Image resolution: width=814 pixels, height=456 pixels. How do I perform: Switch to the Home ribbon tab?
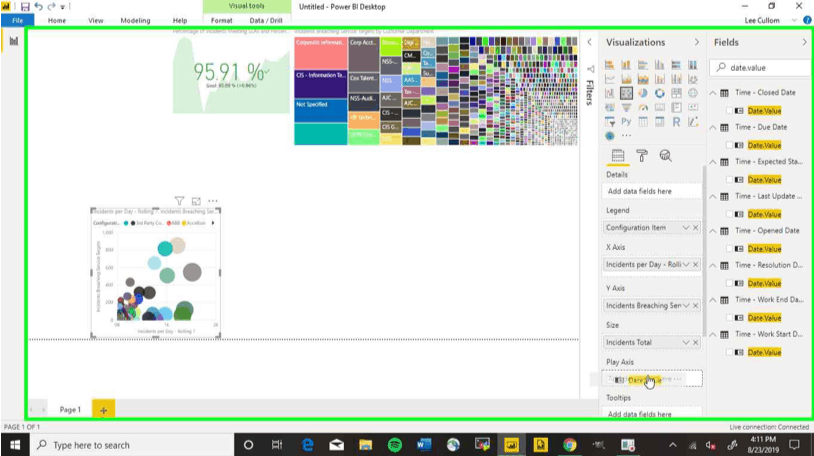57,20
